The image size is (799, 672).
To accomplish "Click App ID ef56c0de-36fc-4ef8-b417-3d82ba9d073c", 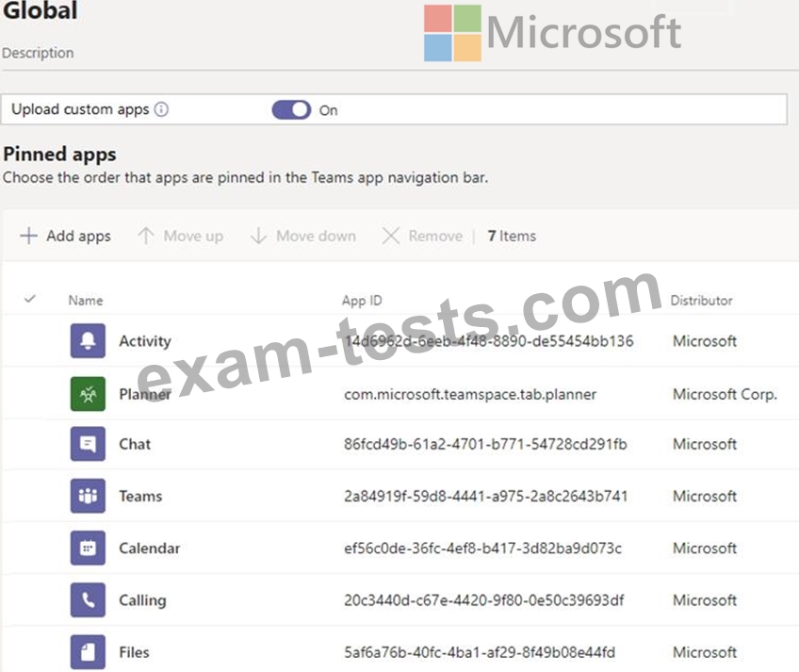I will pos(482,548).
